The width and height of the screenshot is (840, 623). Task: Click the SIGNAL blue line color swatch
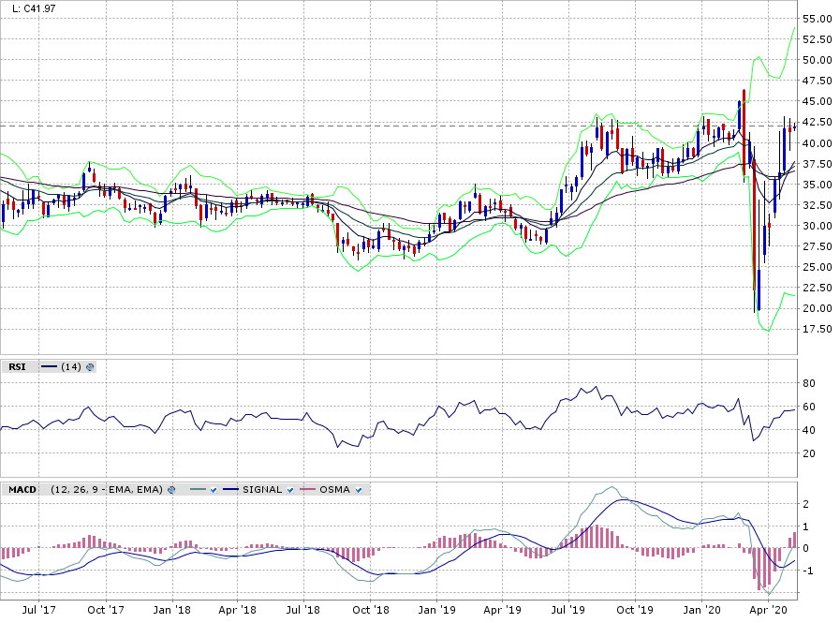click(x=230, y=490)
